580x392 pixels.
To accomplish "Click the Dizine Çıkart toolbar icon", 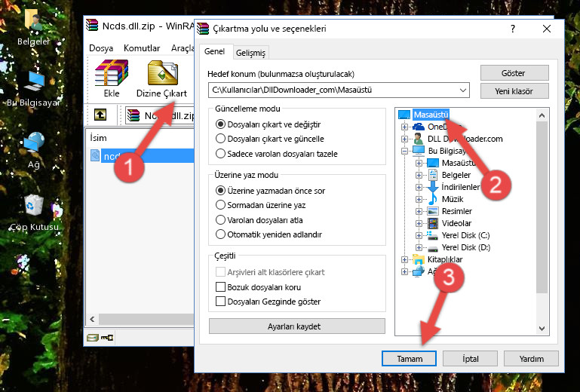I will coord(162,73).
